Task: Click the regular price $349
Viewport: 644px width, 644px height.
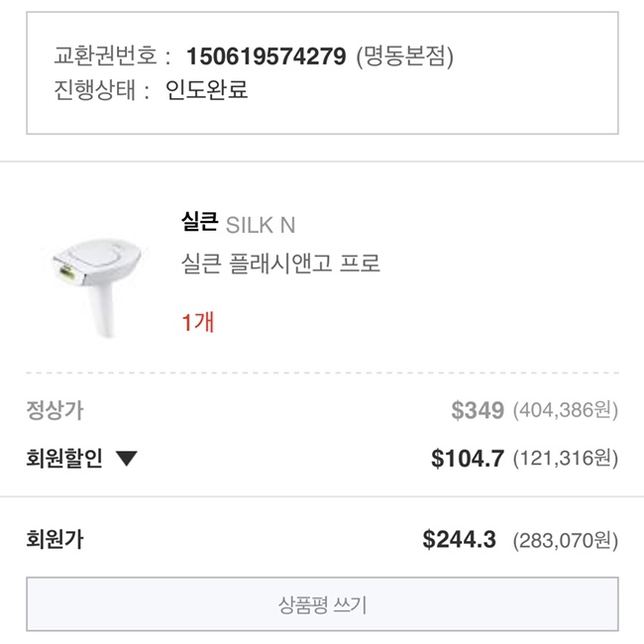Action: 477,410
